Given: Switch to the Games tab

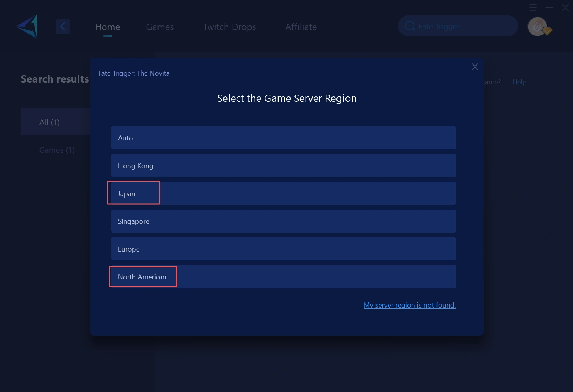Looking at the screenshot, I should point(159,27).
